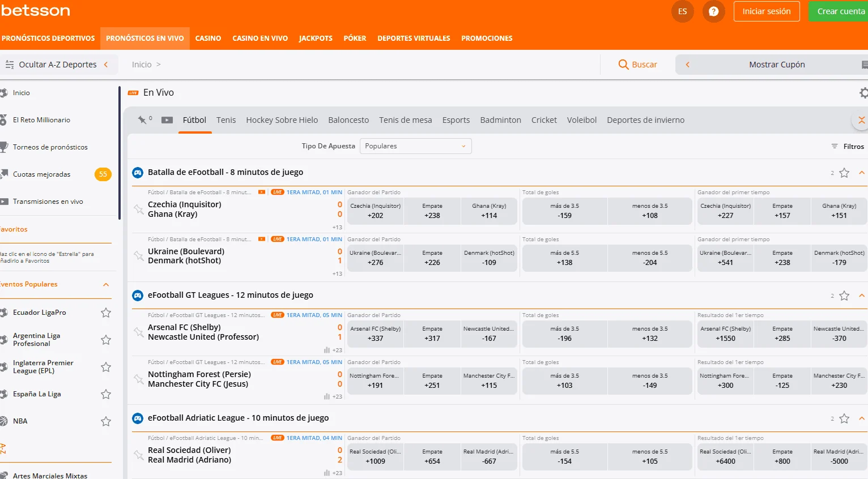Open stream icon for Czechia vs Ghana

[x=262, y=192]
